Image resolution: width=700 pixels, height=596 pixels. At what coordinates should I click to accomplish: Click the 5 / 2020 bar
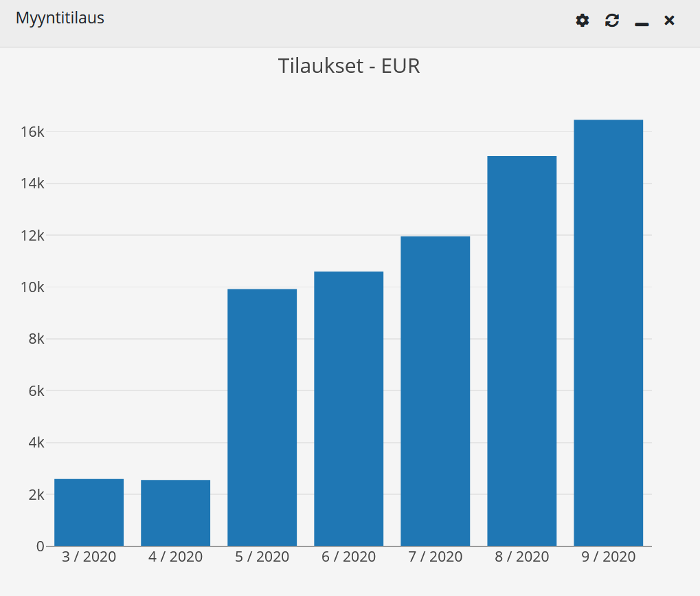(x=262, y=417)
